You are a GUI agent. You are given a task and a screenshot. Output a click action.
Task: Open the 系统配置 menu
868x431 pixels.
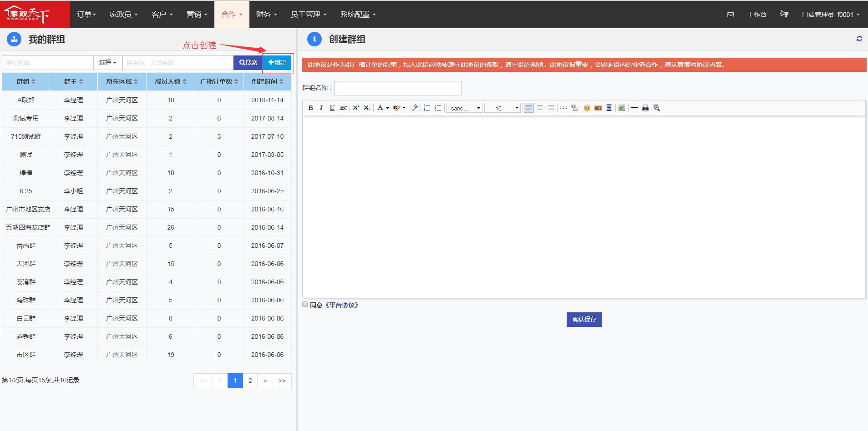[358, 15]
